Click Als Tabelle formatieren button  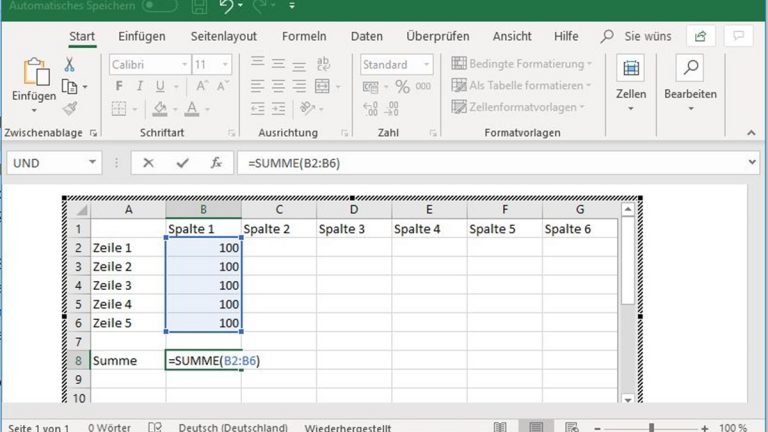click(521, 86)
